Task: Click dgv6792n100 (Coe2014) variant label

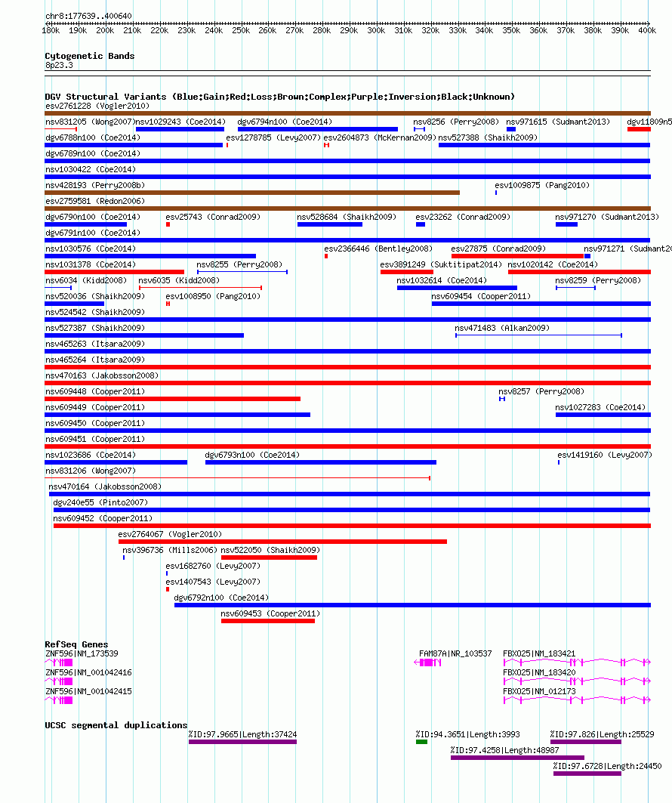Action: pos(221,598)
